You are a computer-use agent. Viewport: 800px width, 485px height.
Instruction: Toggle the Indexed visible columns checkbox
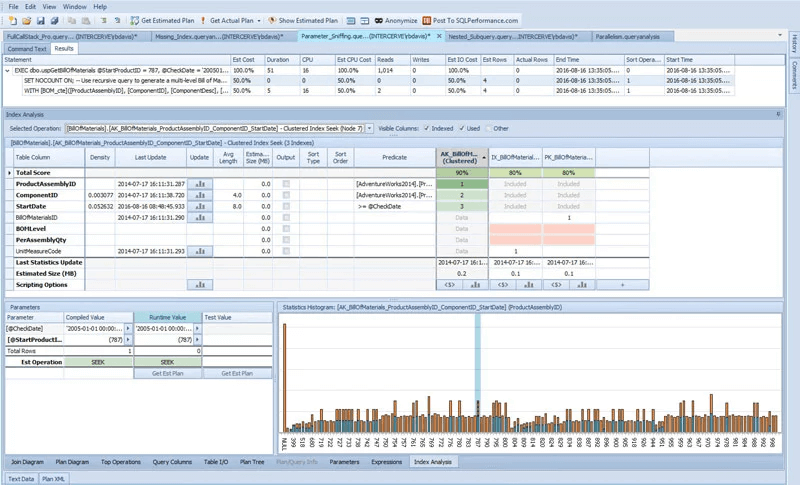pos(427,129)
